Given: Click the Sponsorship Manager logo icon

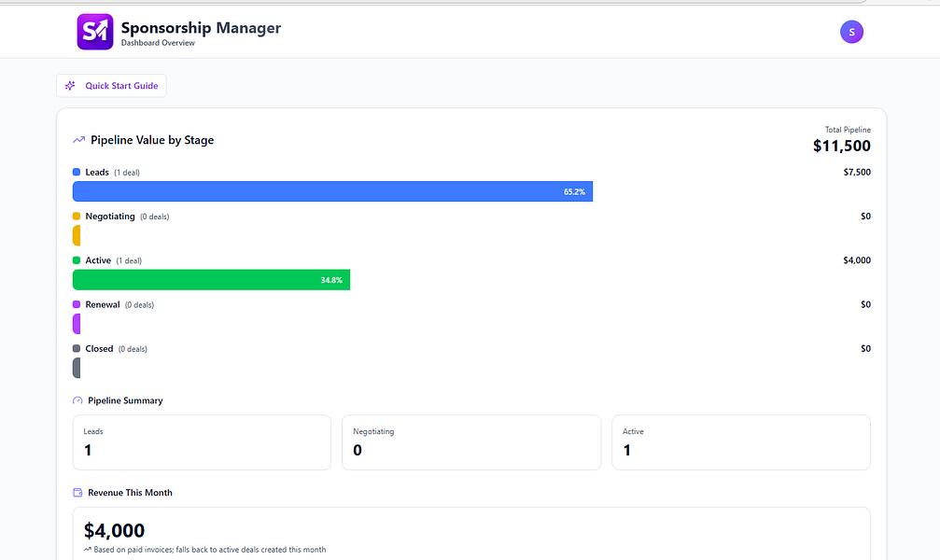Looking at the screenshot, I should pos(94,32).
